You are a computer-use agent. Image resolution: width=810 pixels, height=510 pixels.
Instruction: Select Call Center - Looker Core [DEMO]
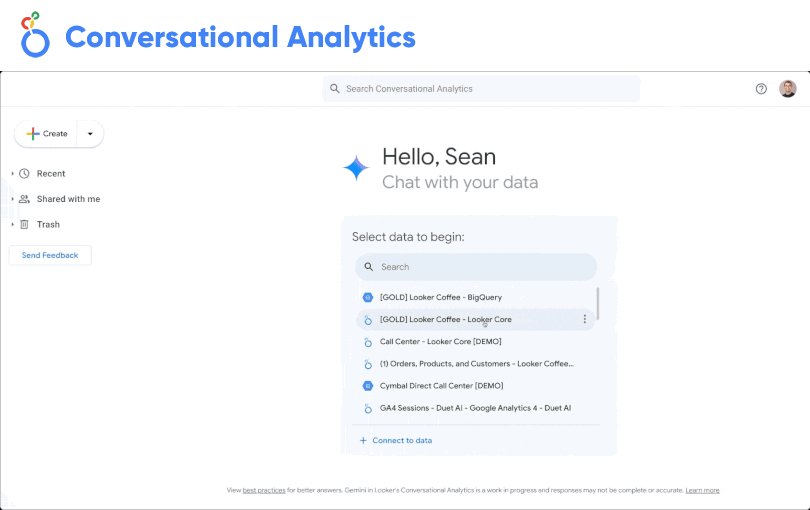point(440,342)
